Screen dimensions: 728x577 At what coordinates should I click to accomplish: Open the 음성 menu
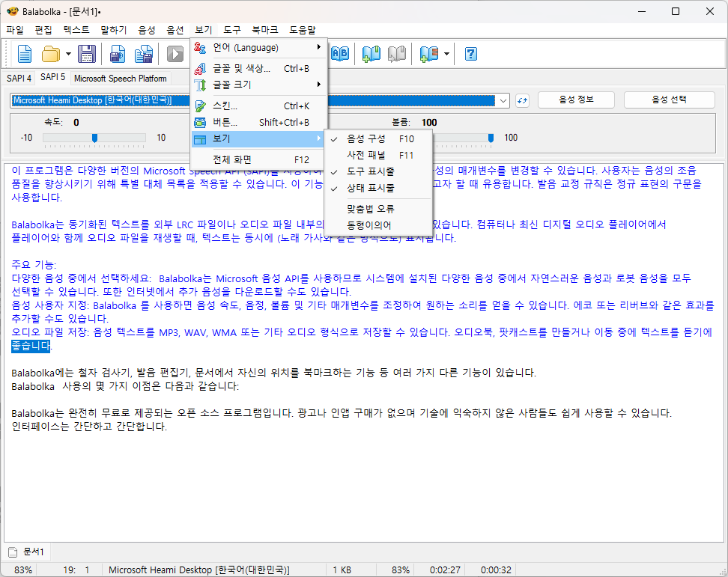pos(147,30)
